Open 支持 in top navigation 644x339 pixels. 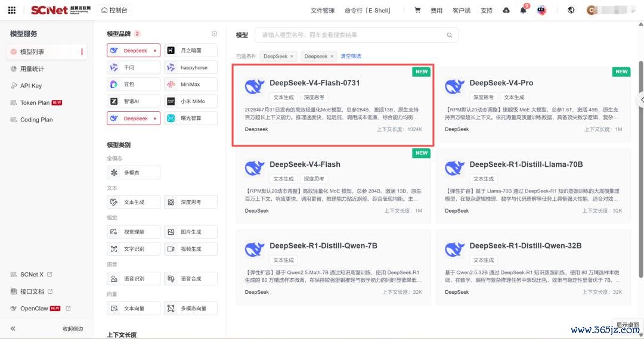pos(487,11)
